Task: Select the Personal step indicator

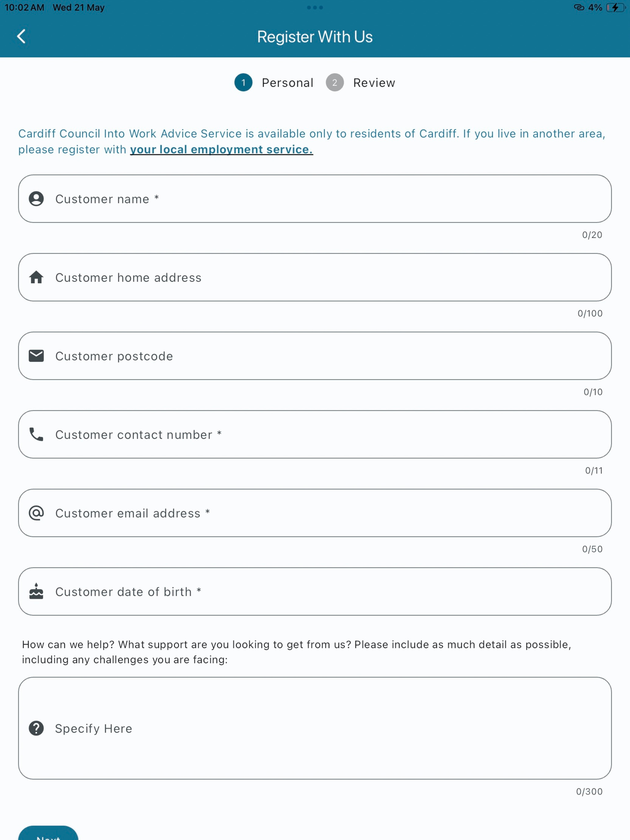Action: click(274, 82)
